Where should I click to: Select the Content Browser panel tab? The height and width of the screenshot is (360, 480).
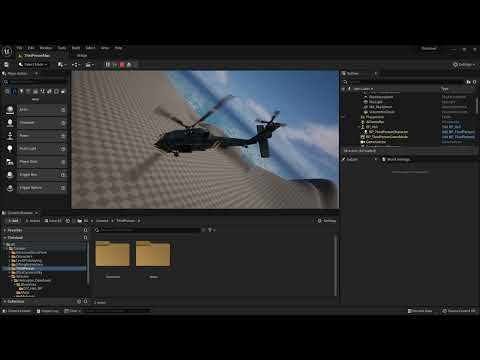[x=20, y=213]
